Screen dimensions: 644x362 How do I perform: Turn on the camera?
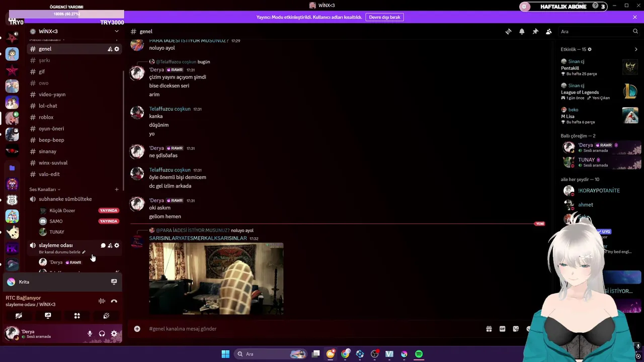19,316
